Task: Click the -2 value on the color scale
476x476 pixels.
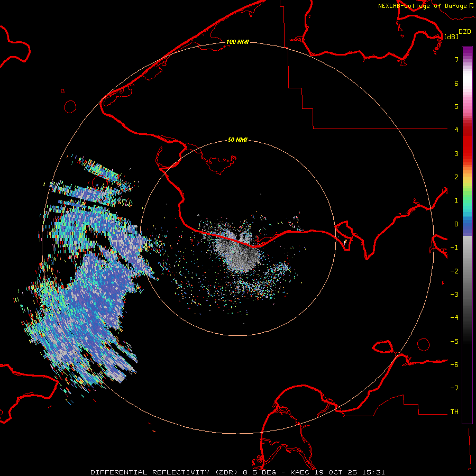Action: coord(454,271)
